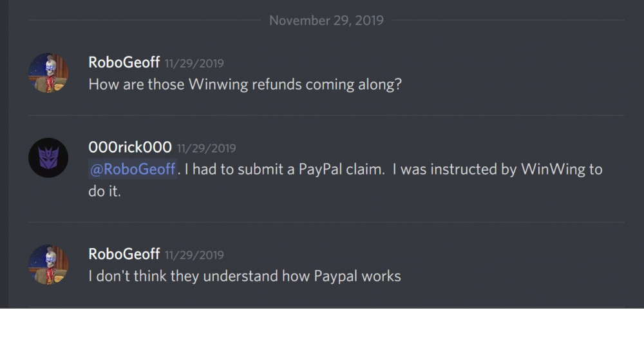Screen dimensions: 644x337
Task: Click the divider line above the last RoboGeoff message
Action: click(x=326, y=222)
